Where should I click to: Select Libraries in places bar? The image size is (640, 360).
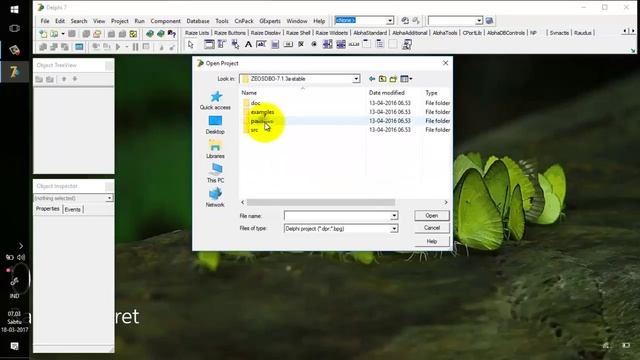point(215,149)
